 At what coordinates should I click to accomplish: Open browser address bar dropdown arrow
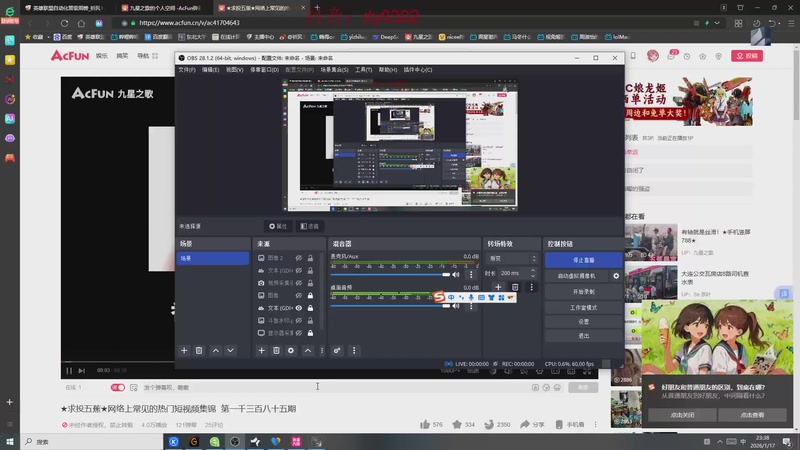tap(717, 23)
